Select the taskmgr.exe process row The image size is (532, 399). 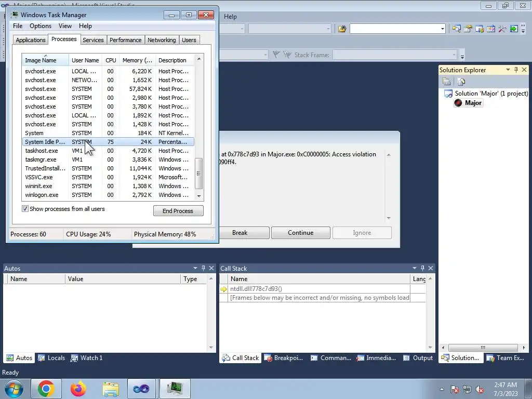[x=108, y=159]
